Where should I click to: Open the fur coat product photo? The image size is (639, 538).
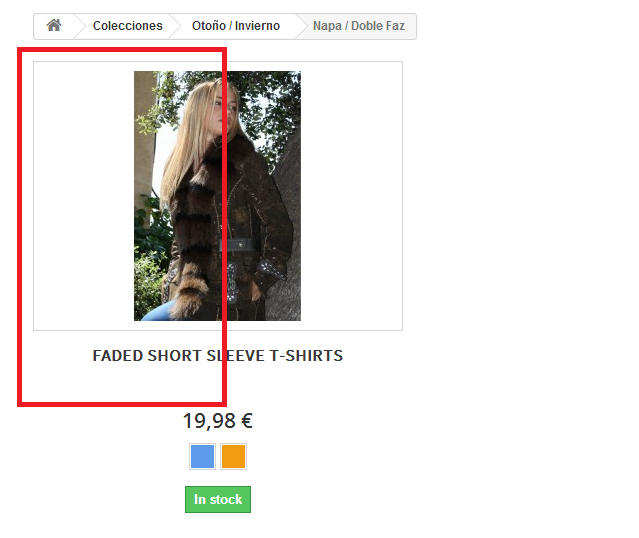[x=218, y=196]
